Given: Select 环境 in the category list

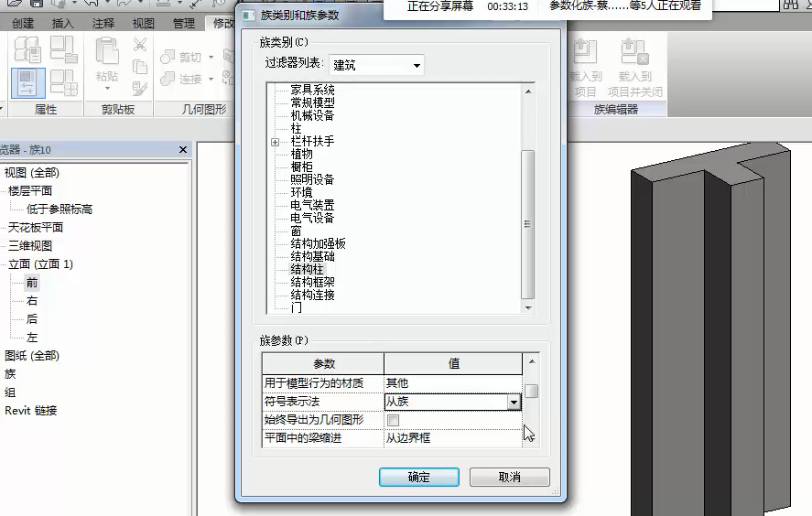Looking at the screenshot, I should point(301,192).
